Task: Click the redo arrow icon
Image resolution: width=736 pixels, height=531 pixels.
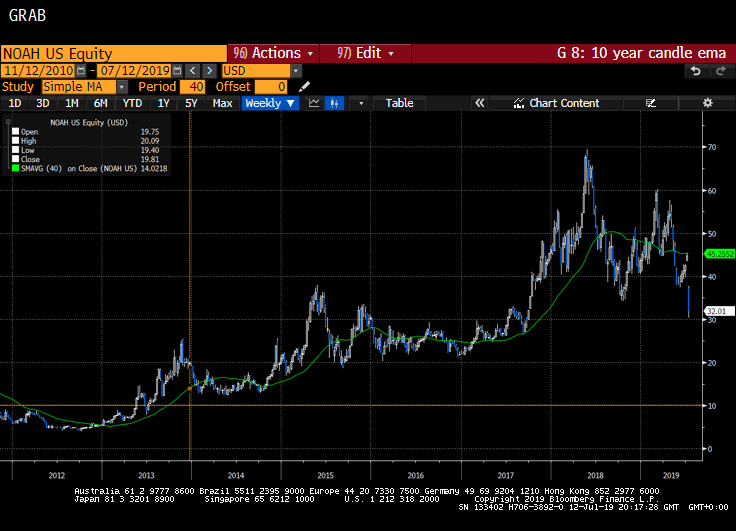Action: 721,71
